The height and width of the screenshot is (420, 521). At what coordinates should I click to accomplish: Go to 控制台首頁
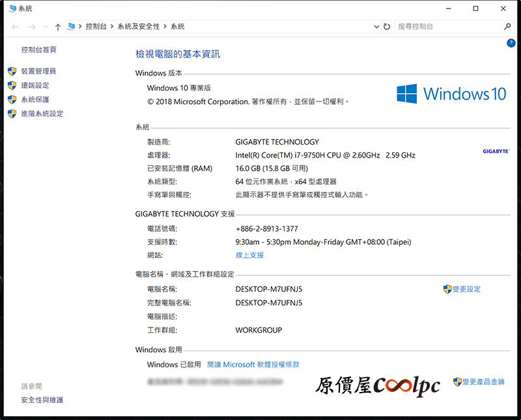39,50
